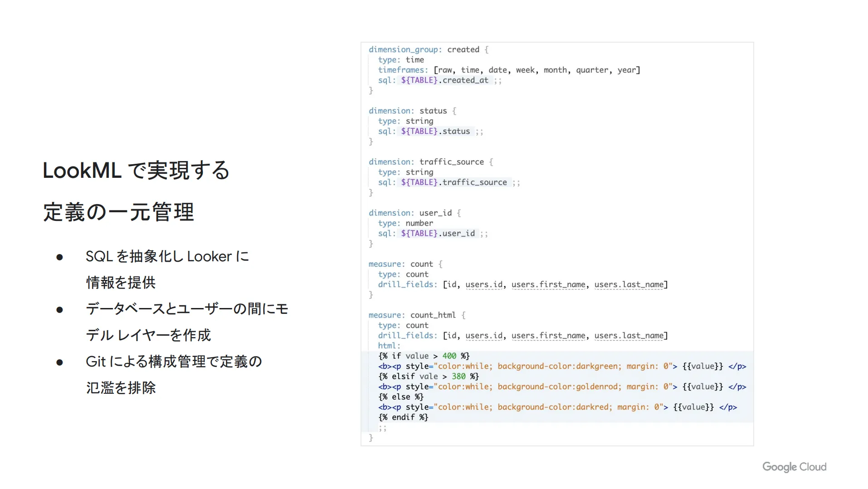The image size is (868, 489).
Task: Click the bullet 'データベースとユーザーの間にモ'
Action: coord(187,309)
